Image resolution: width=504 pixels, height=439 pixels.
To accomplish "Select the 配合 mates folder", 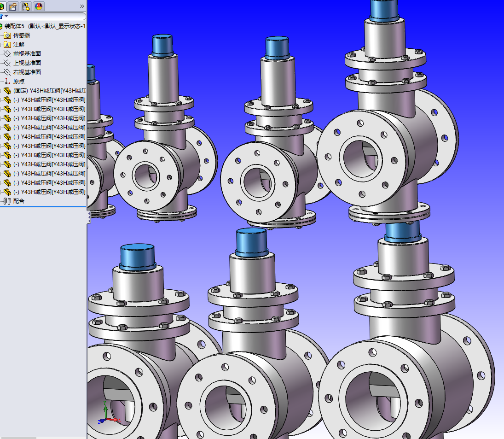I will 14,201.
